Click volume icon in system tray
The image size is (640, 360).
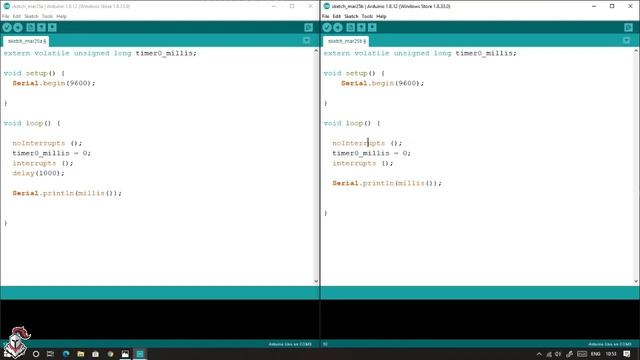(558, 354)
